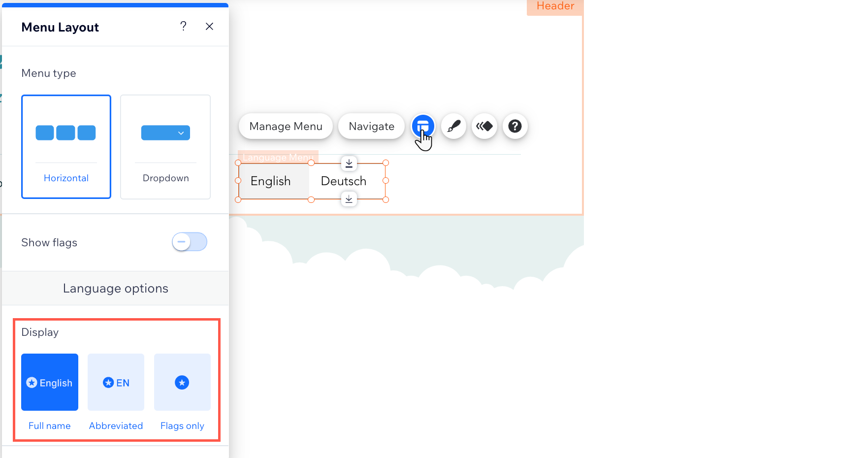Image resolution: width=868 pixels, height=458 pixels.
Task: Close the Menu Layout panel
Action: (x=209, y=26)
